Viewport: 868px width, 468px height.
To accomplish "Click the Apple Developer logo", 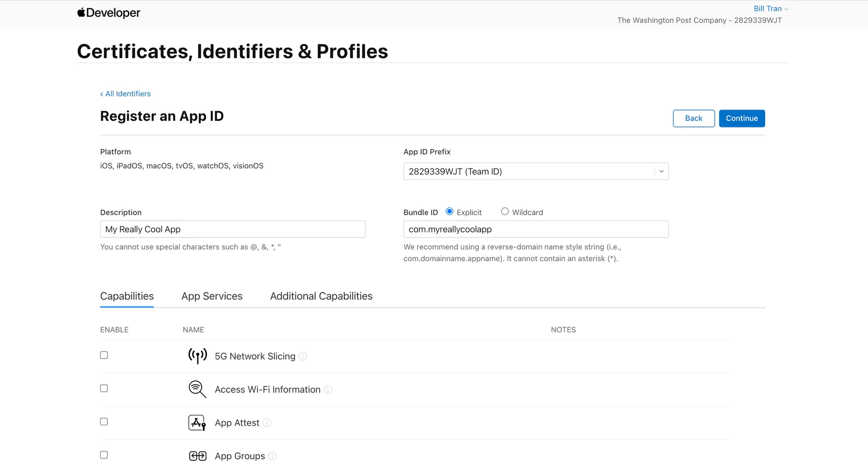I will point(108,13).
